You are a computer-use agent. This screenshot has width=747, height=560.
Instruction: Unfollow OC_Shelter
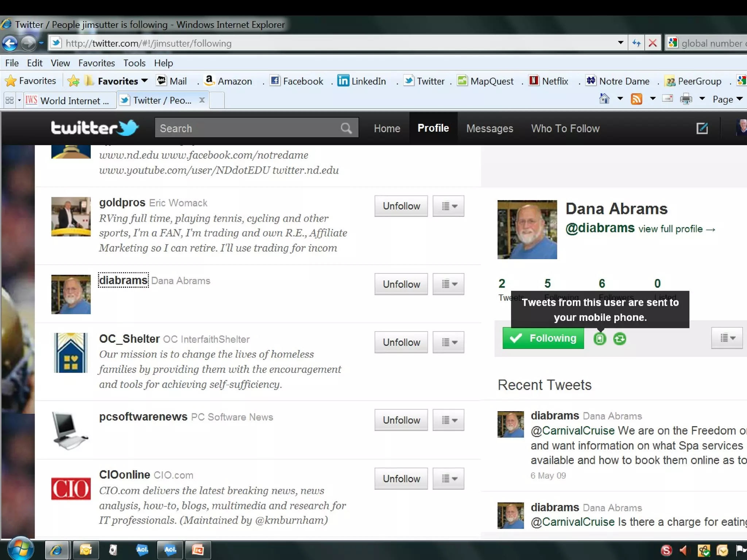pos(401,342)
